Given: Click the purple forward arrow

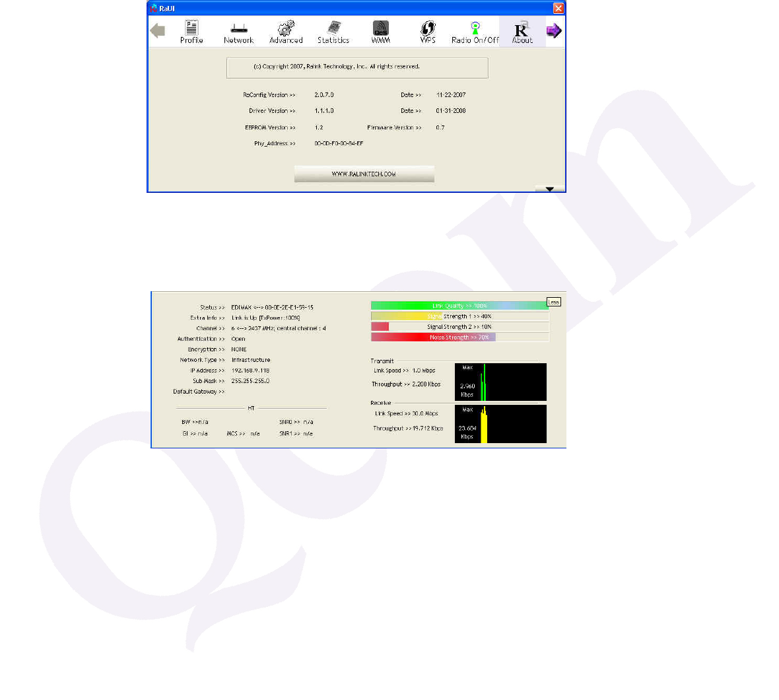Looking at the screenshot, I should point(554,31).
